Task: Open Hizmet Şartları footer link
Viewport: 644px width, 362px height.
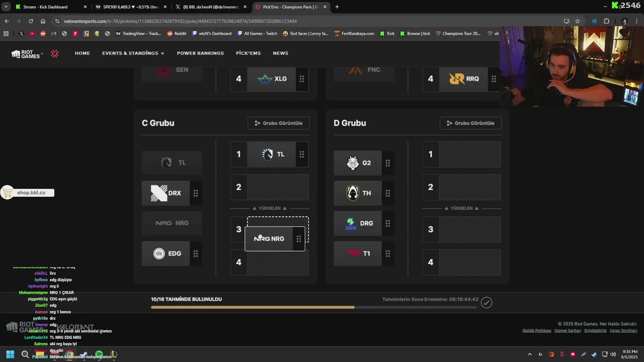Action: coord(568,330)
